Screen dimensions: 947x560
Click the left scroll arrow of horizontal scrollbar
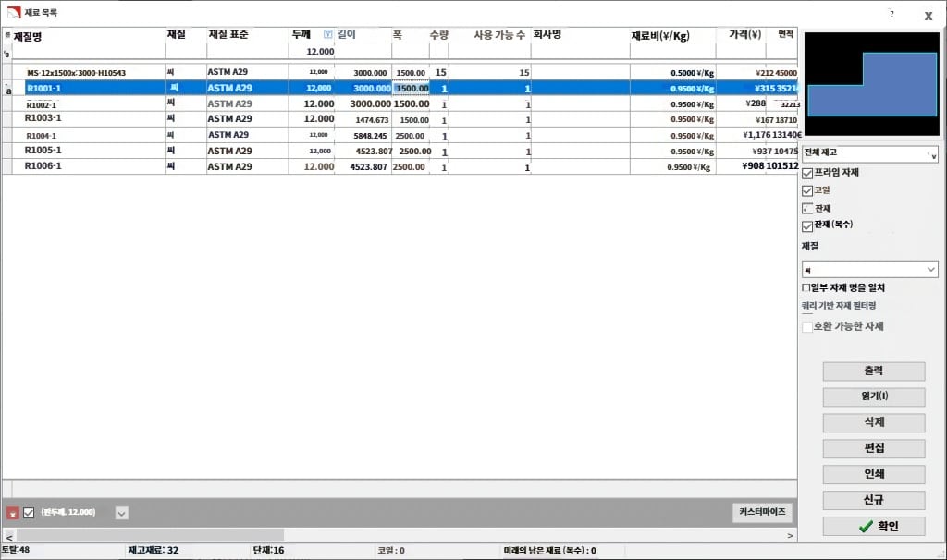pos(9,537)
